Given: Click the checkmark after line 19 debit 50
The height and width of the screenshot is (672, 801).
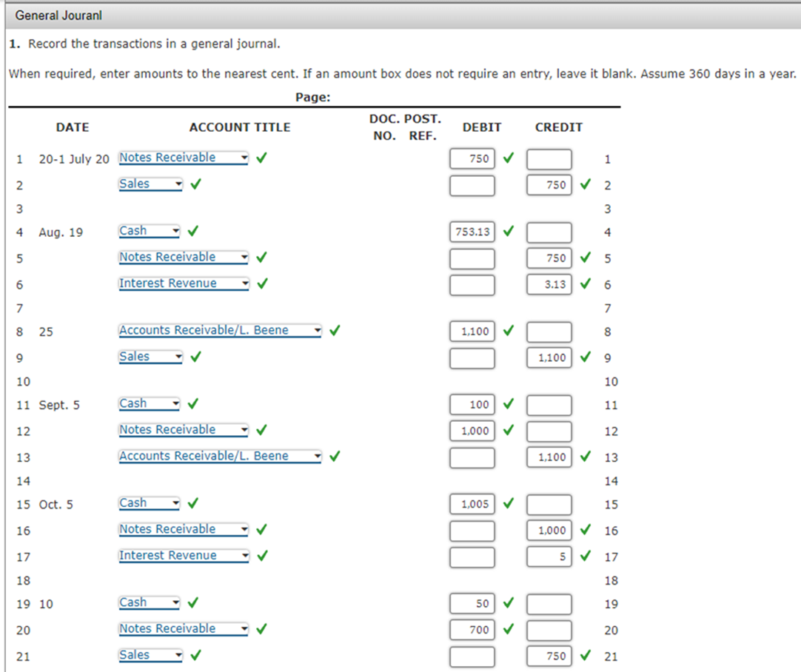Looking at the screenshot, I should point(509,604).
